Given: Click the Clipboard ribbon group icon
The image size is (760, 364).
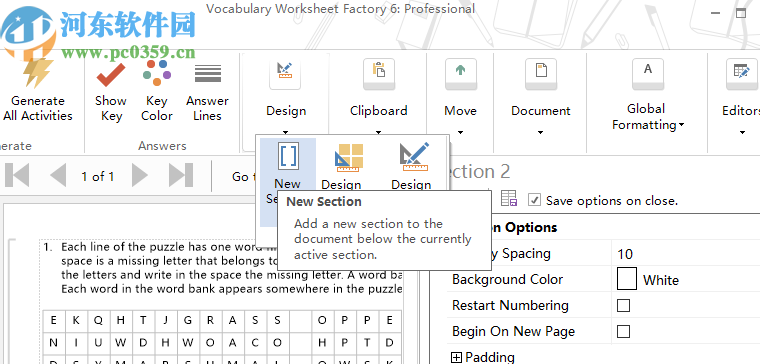Looking at the screenshot, I should click(x=379, y=73).
